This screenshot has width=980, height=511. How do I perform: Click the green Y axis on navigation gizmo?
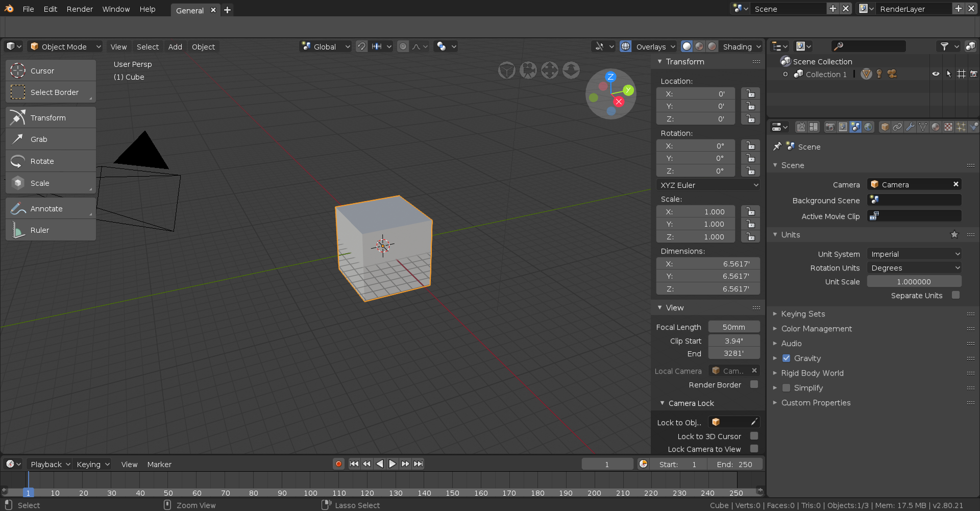coord(628,90)
